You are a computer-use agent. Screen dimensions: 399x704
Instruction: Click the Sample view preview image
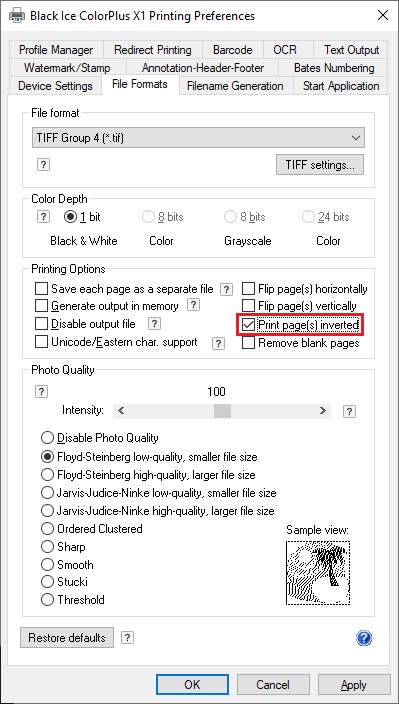318,572
